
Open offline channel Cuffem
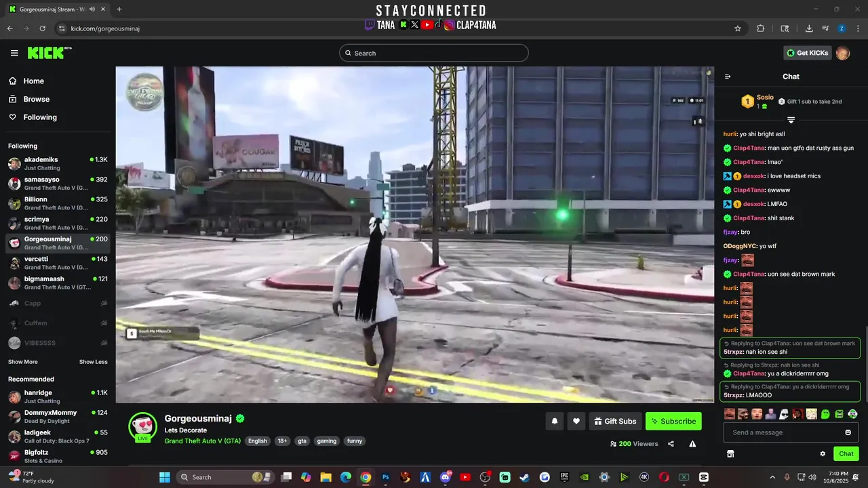tap(58, 323)
